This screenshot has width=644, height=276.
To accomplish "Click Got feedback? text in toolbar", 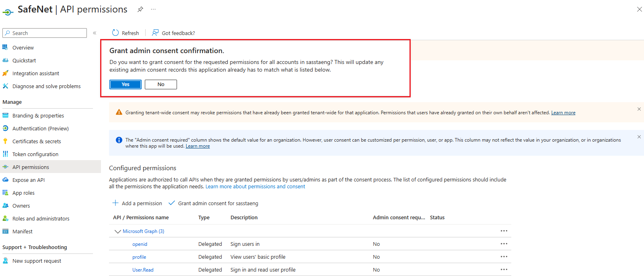I will click(178, 33).
